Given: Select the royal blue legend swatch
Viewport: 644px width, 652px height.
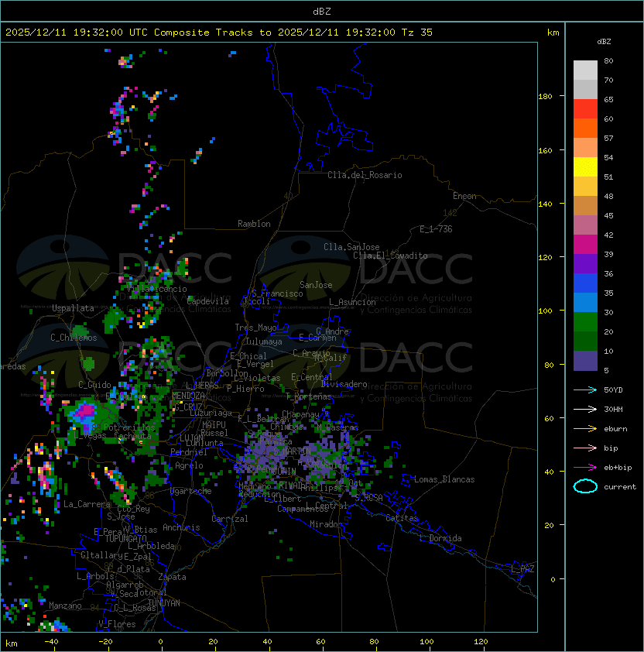Looking at the screenshot, I should [585, 283].
